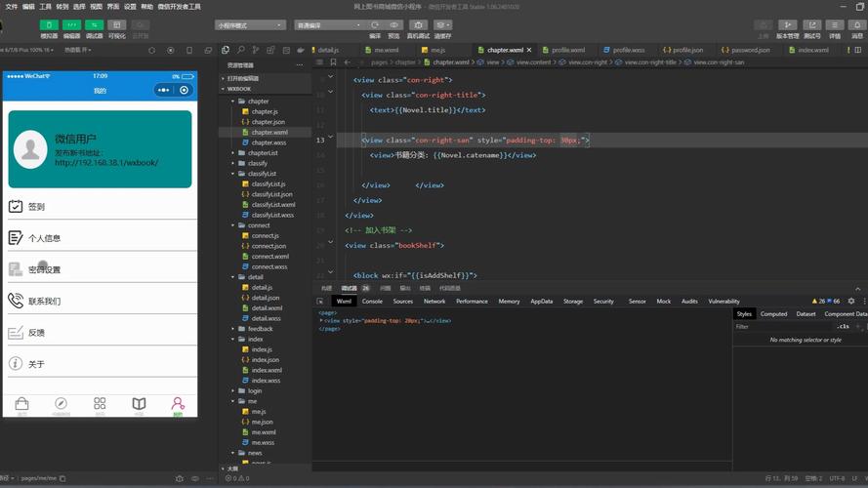This screenshot has height=488, width=868.
Task: Click the compile refresh icon
Action: pos(375,25)
